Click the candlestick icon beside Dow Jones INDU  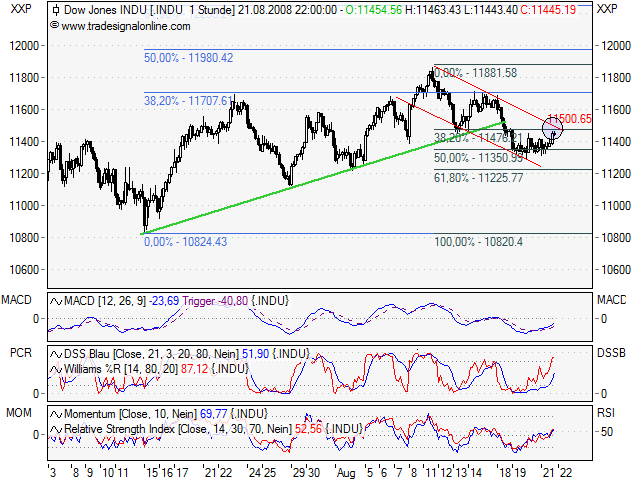point(56,10)
